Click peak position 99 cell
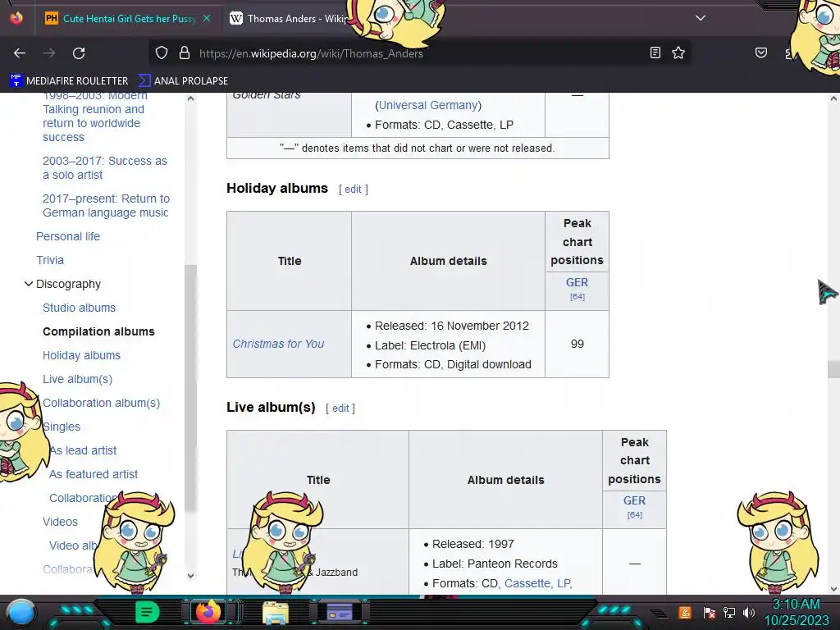840x630 pixels. click(577, 344)
